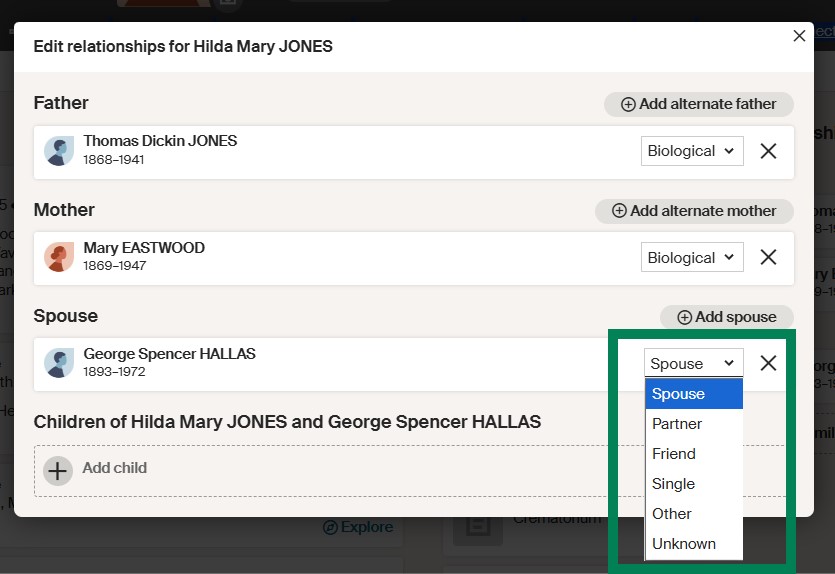Open father's Biological relationship dropdown

pos(692,151)
